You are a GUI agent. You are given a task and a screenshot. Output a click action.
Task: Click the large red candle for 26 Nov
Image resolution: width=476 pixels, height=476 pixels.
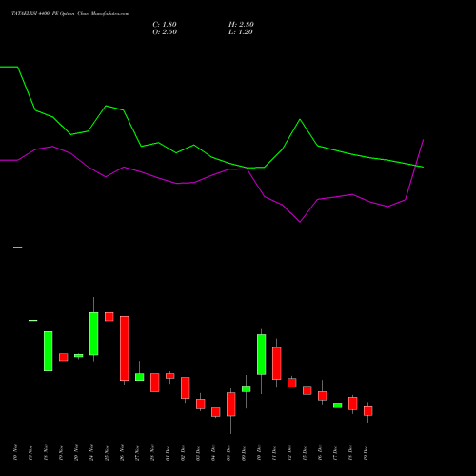click(125, 348)
